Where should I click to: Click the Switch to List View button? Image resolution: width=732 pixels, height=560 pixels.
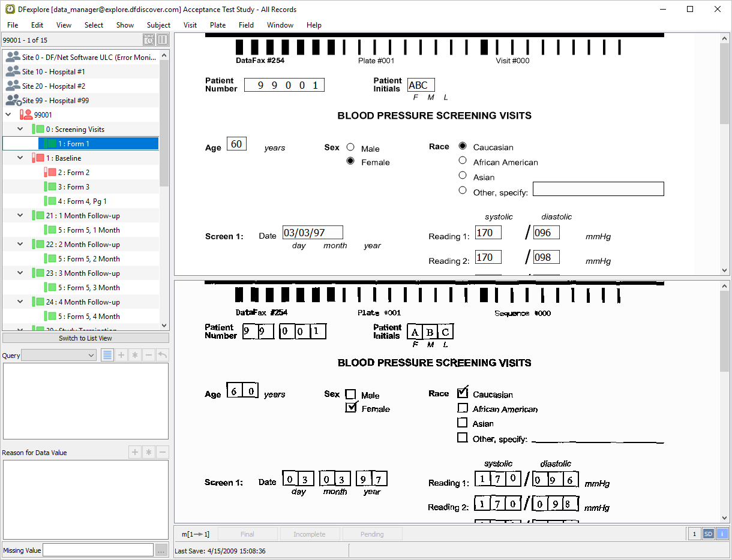pos(85,338)
